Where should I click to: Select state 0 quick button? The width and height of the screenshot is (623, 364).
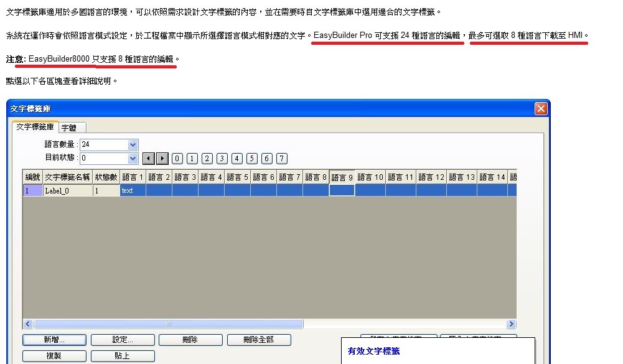click(x=177, y=159)
